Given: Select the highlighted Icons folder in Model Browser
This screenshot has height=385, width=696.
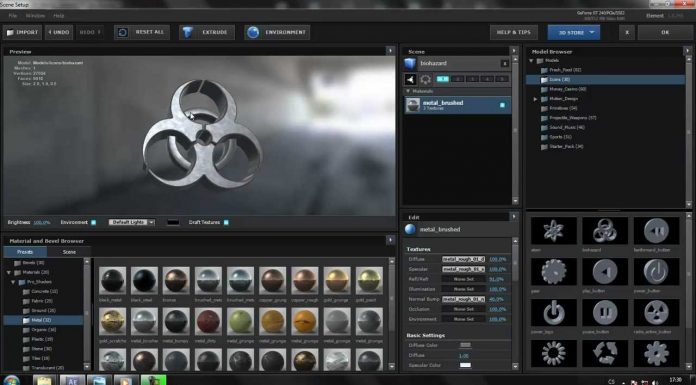Looking at the screenshot, I should click(605, 79).
